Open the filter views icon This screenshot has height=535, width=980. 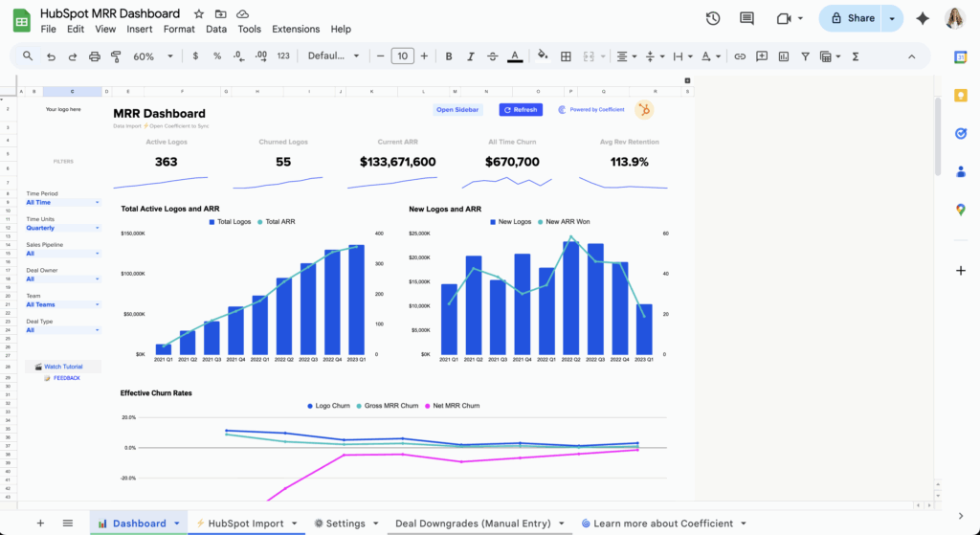click(830, 56)
